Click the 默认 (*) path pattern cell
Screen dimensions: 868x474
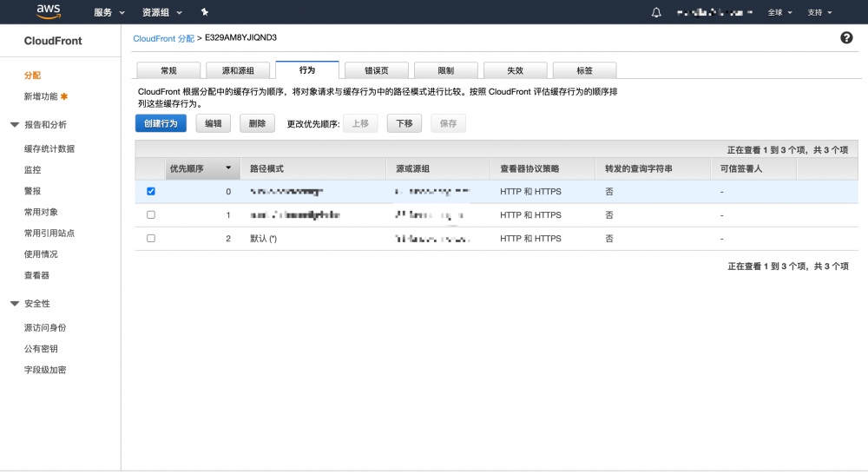coord(264,239)
